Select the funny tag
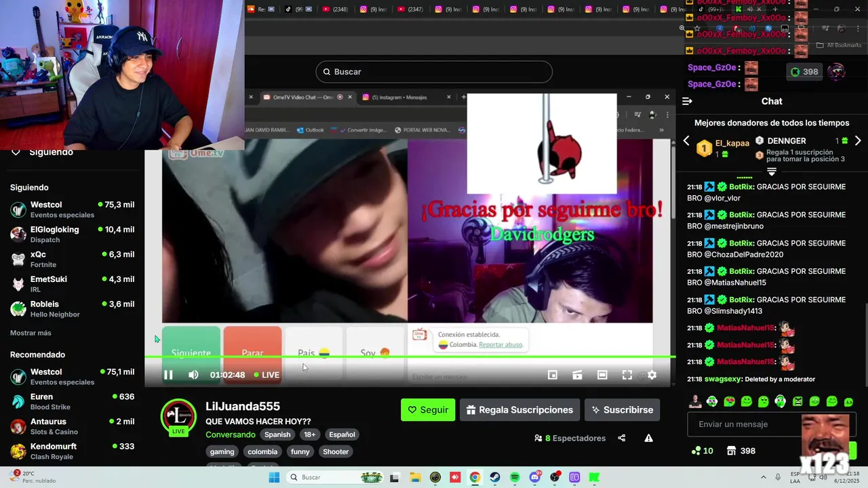 pos(300,451)
